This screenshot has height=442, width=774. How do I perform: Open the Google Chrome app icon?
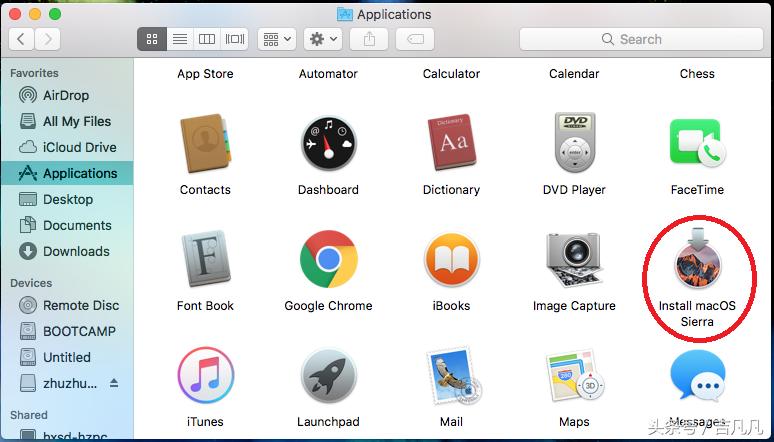coord(328,259)
